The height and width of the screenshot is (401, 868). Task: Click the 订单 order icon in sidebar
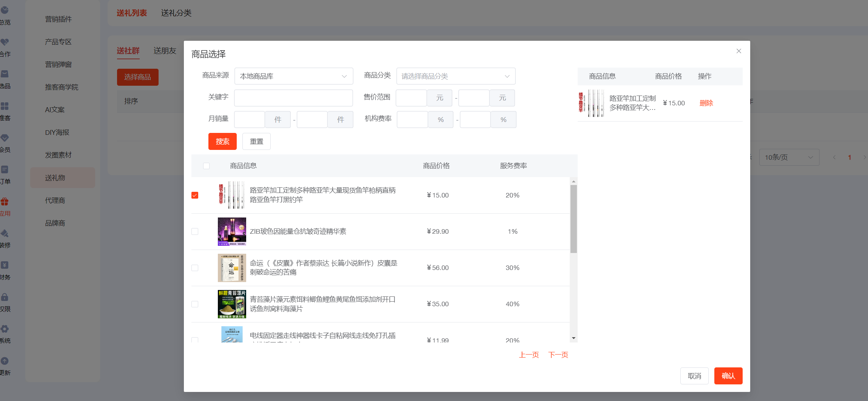pos(5,170)
